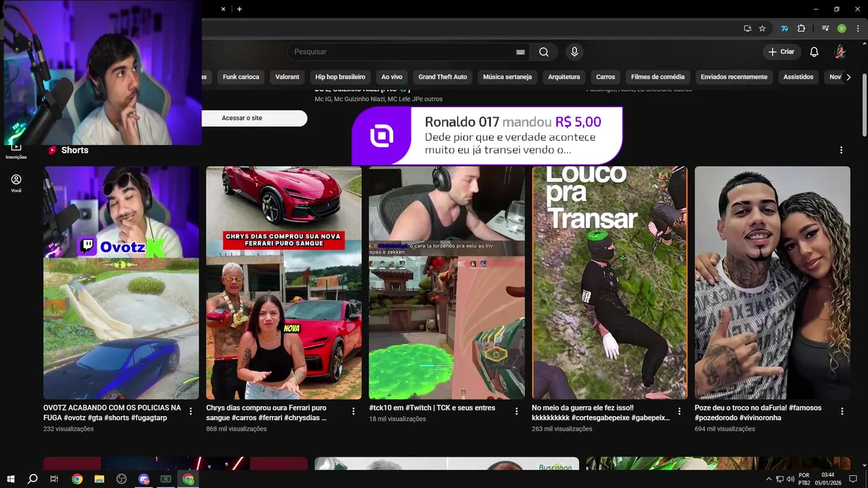The height and width of the screenshot is (488, 868).
Task: Open the volume control in tray
Action: [791, 479]
